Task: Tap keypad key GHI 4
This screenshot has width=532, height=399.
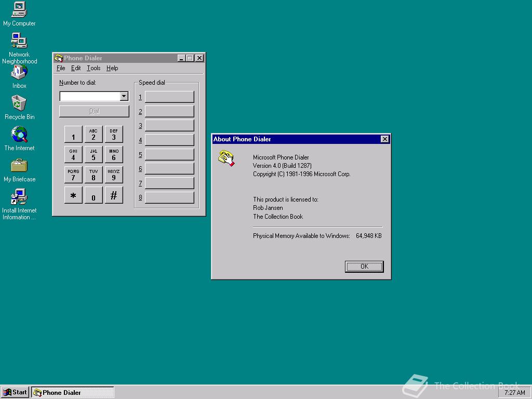Action: pyautogui.click(x=73, y=155)
